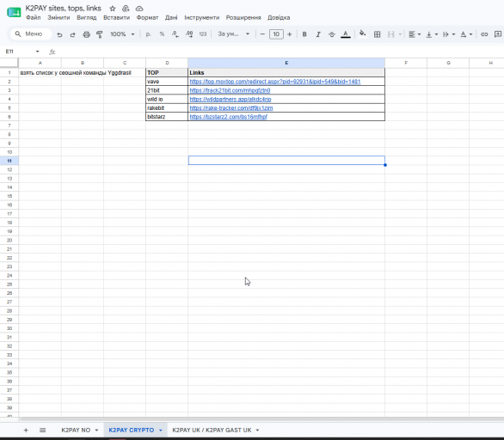Increase decimal places
Screen dimensions: 504x440
(x=189, y=34)
